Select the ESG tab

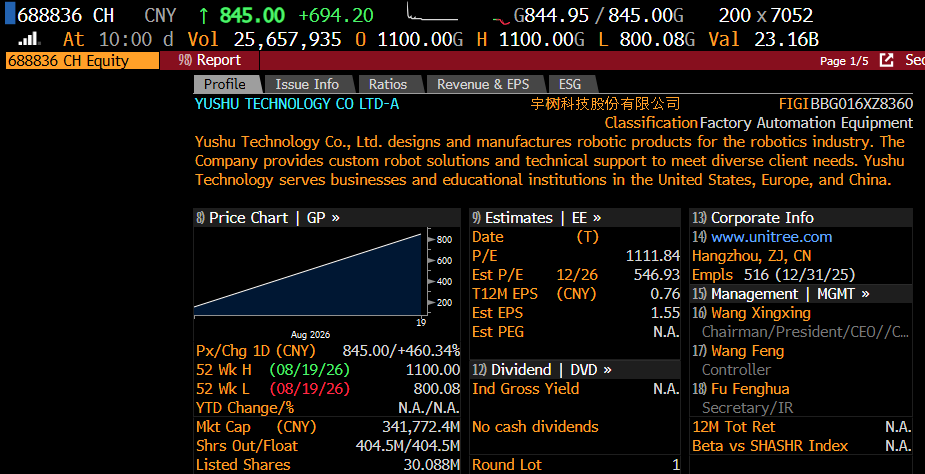[x=570, y=84]
